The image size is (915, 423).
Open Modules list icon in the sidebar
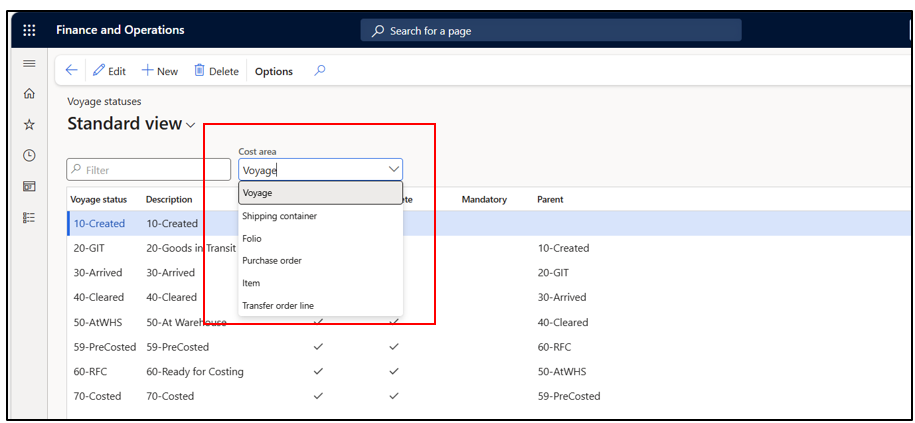[x=29, y=217]
